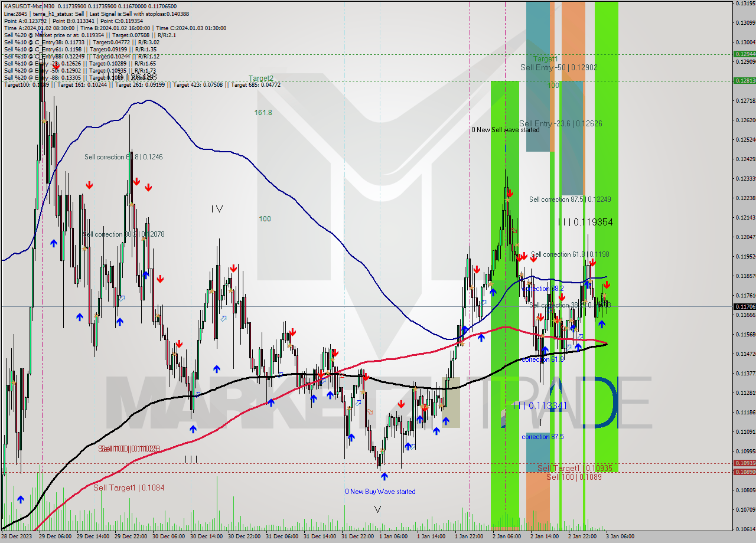The width and height of the screenshot is (756, 543).
Task: Click the black current price tag 0.11706
Action: tap(744, 306)
